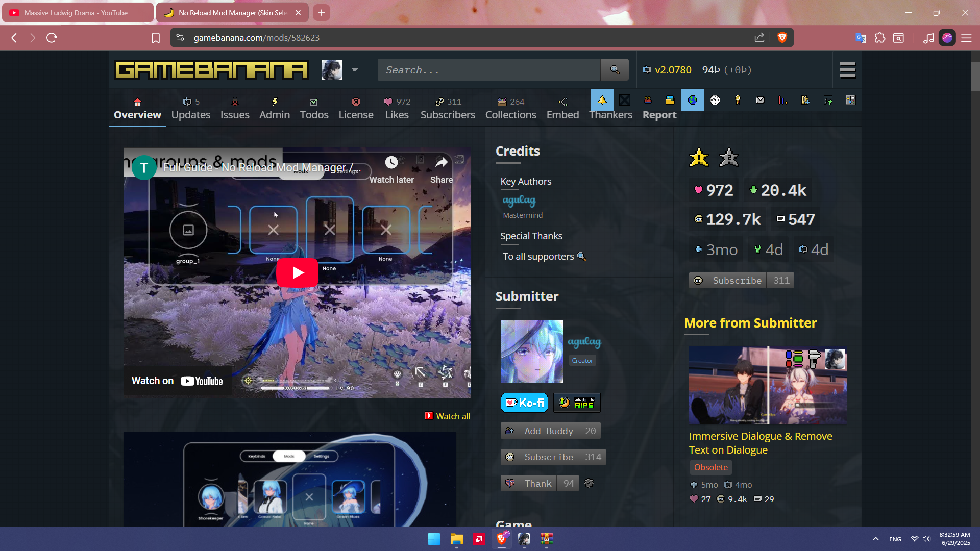
Task: Click the award ribbon medal icon
Action: (738, 100)
